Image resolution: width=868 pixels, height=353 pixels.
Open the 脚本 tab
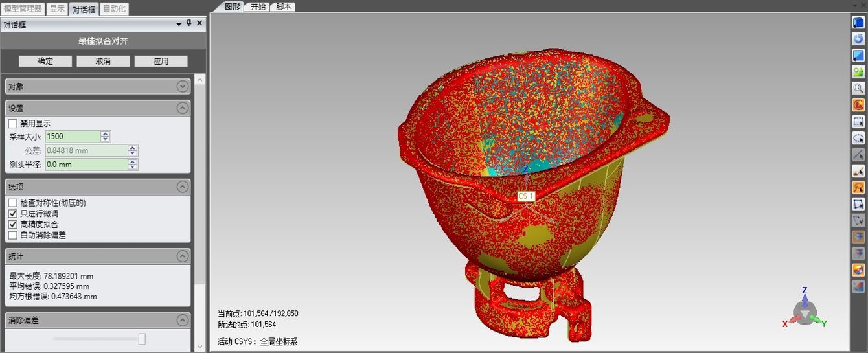click(x=283, y=6)
